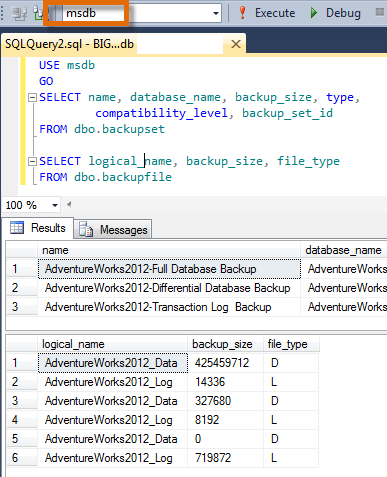Select row header 1 in the backupset grid
The image size is (387, 477).
tap(22, 269)
